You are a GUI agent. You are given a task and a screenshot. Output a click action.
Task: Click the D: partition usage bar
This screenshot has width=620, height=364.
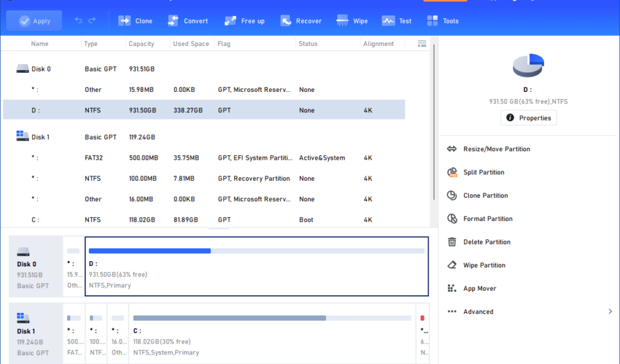[x=256, y=251]
